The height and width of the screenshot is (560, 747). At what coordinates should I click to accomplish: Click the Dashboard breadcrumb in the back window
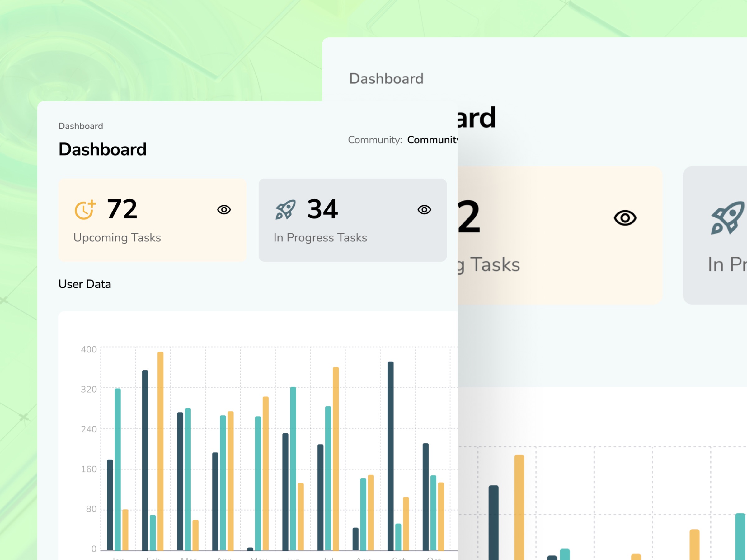point(386,79)
